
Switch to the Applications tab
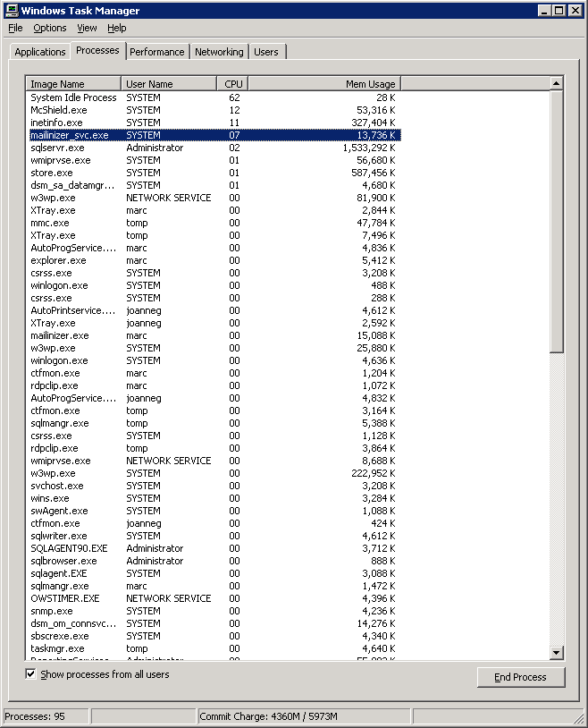[40, 52]
